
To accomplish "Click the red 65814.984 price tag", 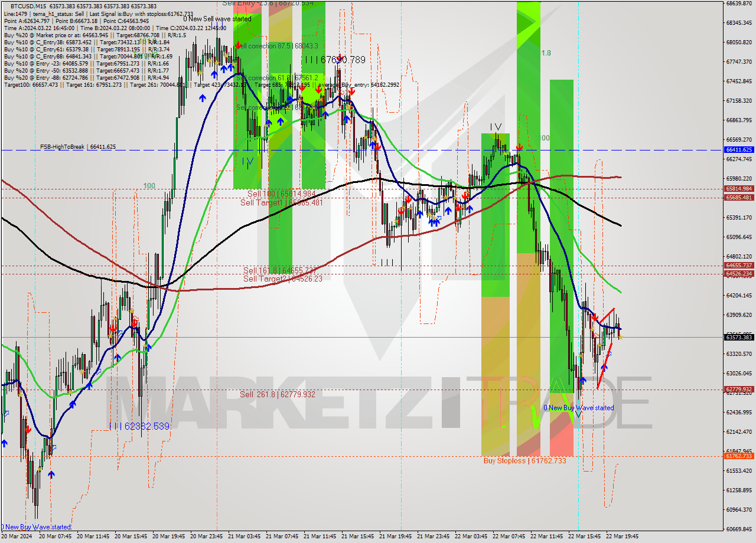I will [739, 189].
